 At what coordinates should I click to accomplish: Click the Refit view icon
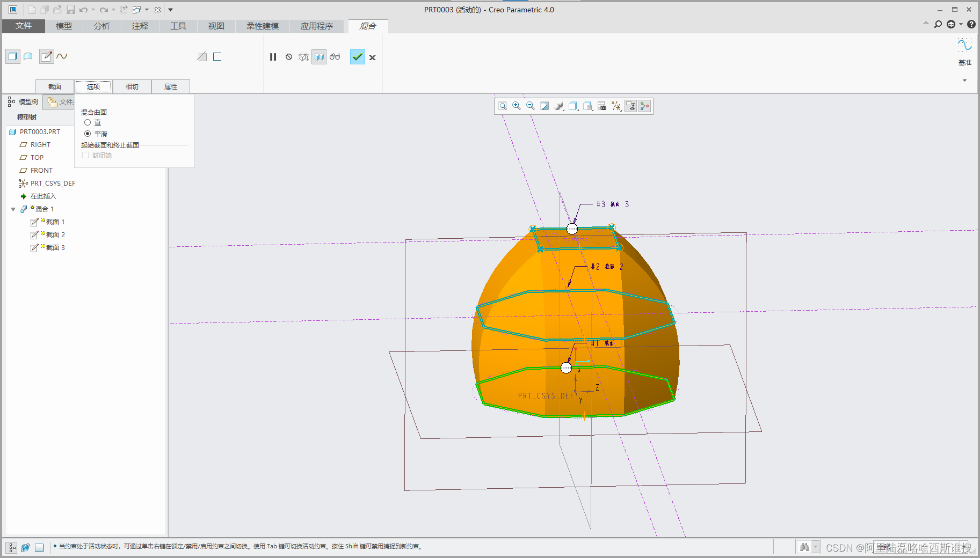(x=503, y=106)
